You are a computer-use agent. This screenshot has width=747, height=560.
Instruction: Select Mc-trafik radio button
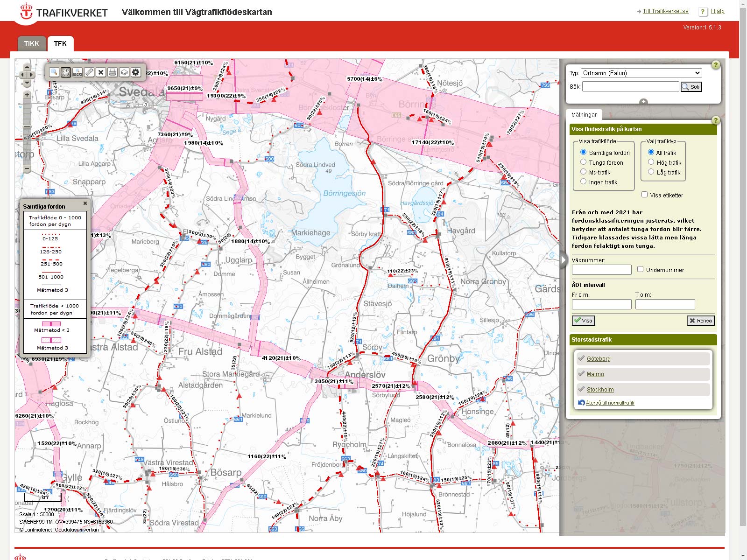click(x=583, y=172)
